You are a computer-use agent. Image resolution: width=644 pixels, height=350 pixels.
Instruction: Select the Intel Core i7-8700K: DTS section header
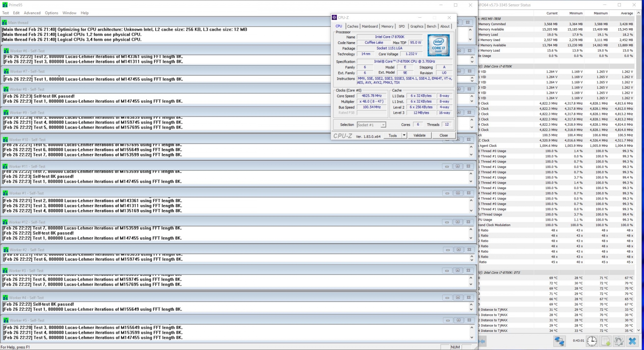tap(556, 272)
